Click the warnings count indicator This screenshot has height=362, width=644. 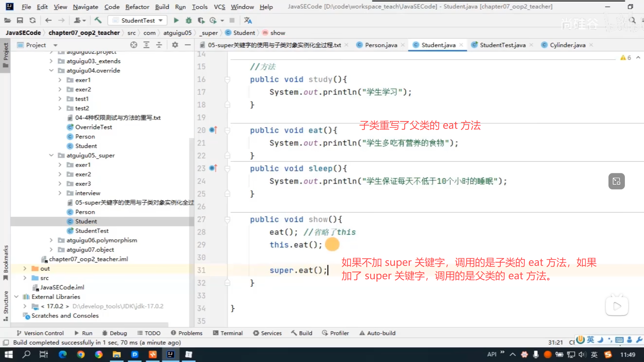[626, 58]
